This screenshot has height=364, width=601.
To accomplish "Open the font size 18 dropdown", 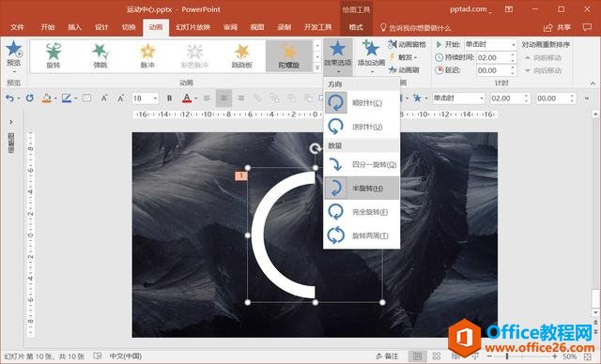I will pos(145,99).
